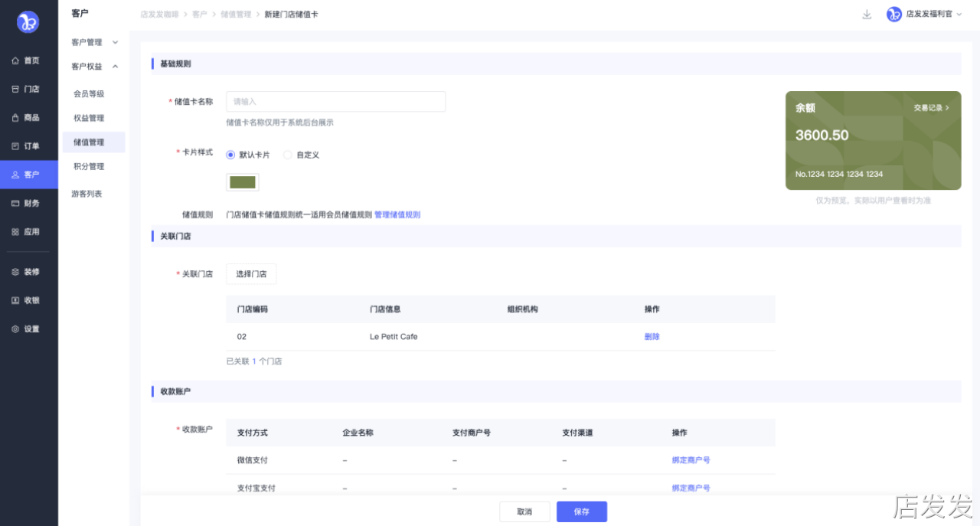Delete store Le Petit Cafe via 删除
Image resolution: width=980 pixels, height=526 pixels.
coord(652,337)
